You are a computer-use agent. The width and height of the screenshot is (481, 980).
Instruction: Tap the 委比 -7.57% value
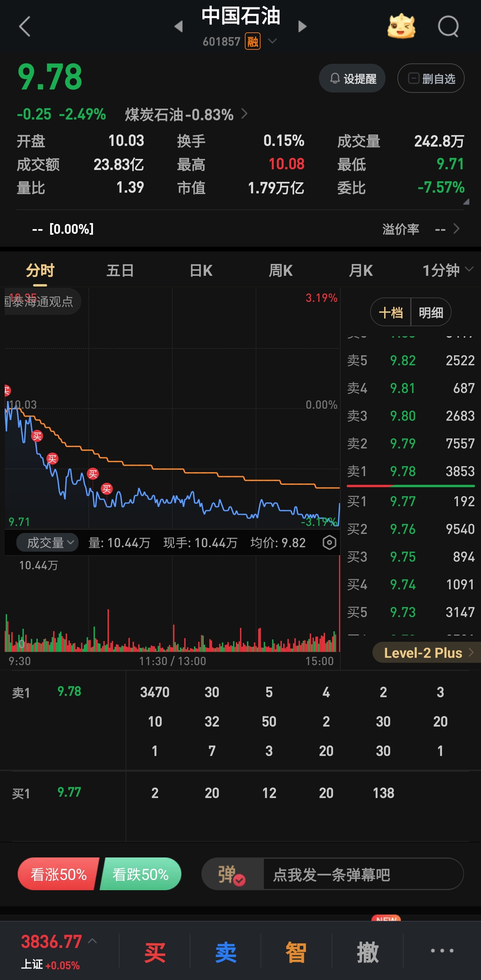pyautogui.click(x=441, y=187)
